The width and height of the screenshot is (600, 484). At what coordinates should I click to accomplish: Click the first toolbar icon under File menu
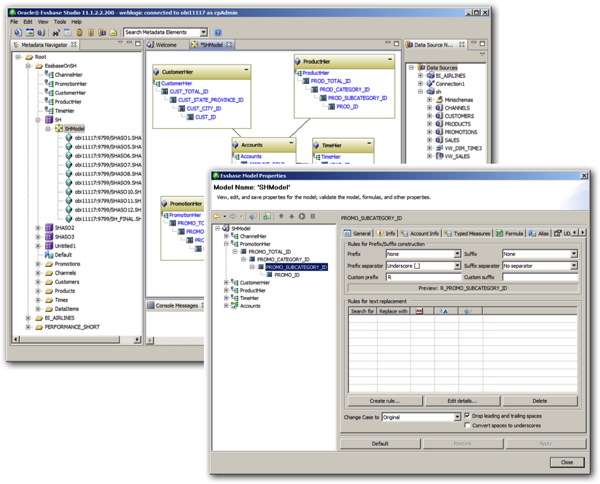coord(18,33)
